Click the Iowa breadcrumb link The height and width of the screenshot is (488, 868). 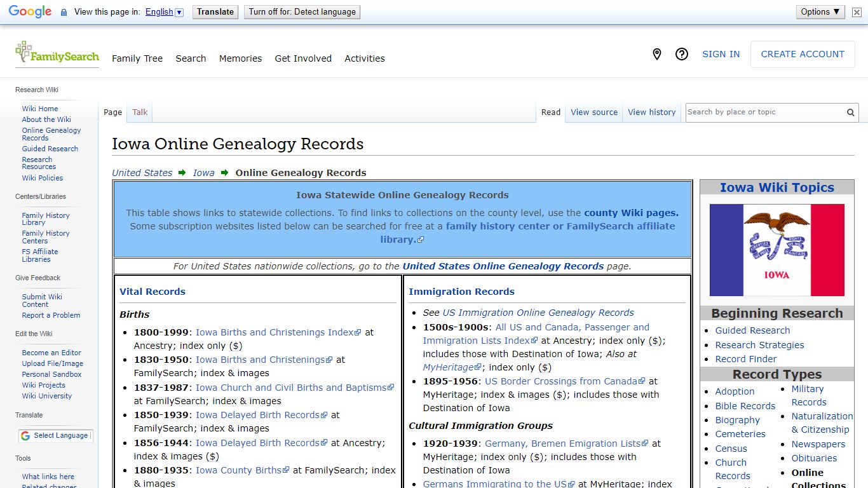point(203,173)
